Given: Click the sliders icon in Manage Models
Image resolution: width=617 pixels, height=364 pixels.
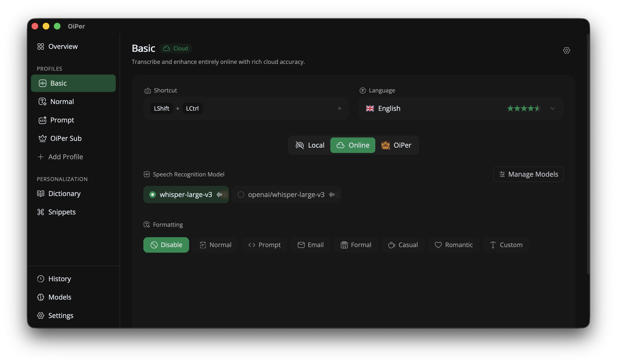Looking at the screenshot, I should pyautogui.click(x=502, y=174).
